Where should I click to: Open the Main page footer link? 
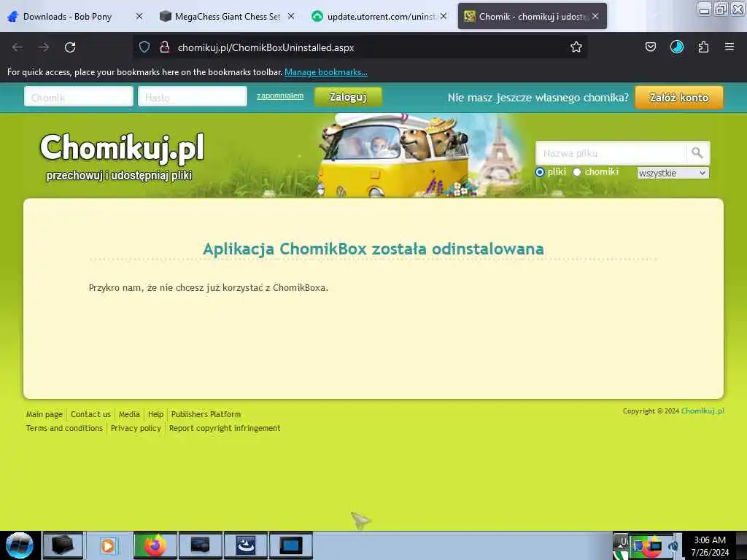(44, 414)
